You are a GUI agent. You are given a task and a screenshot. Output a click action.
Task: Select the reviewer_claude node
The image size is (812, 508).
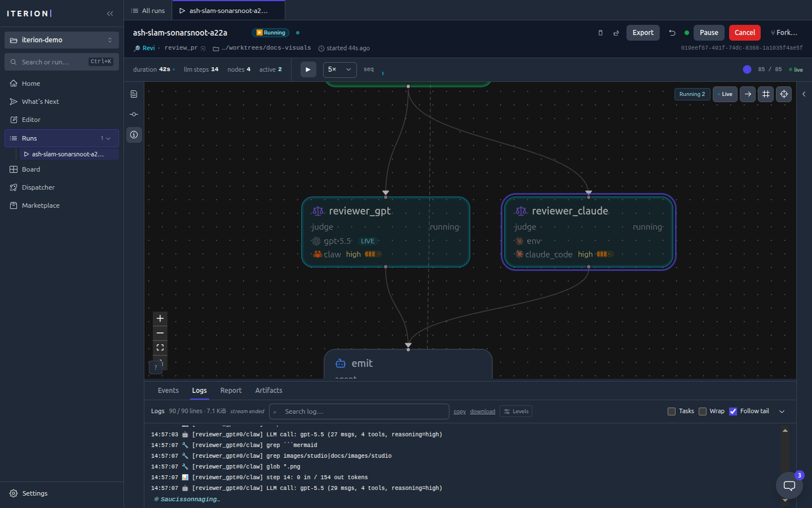[589, 232]
